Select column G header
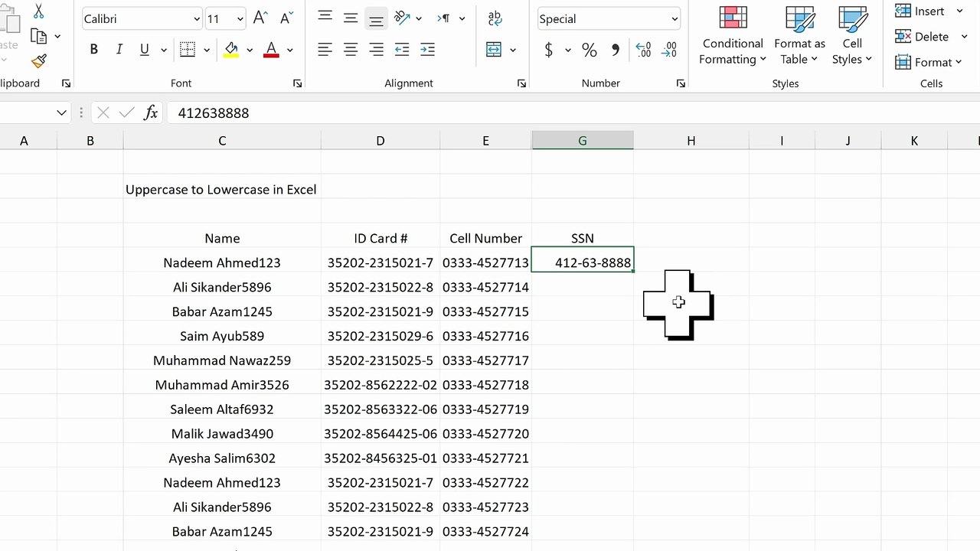 (x=583, y=141)
